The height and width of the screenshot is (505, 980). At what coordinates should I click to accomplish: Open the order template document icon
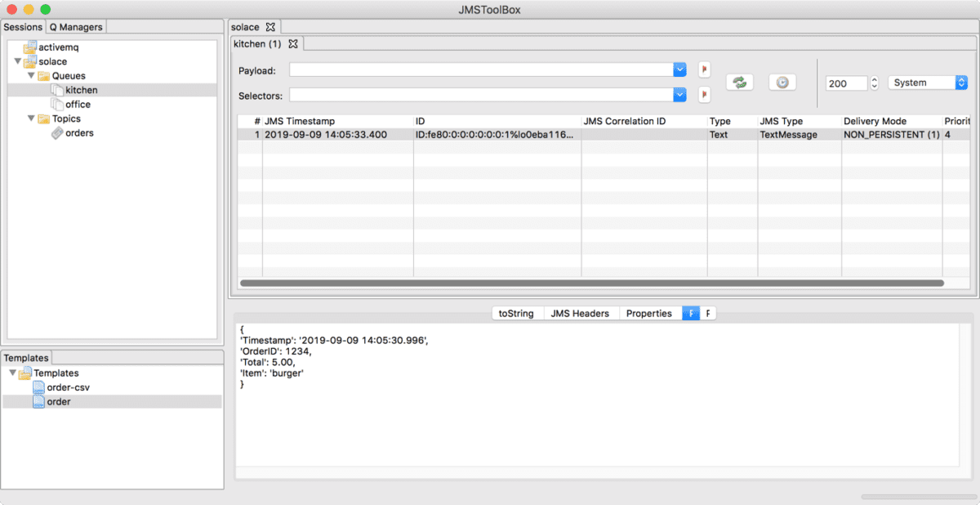click(x=38, y=401)
